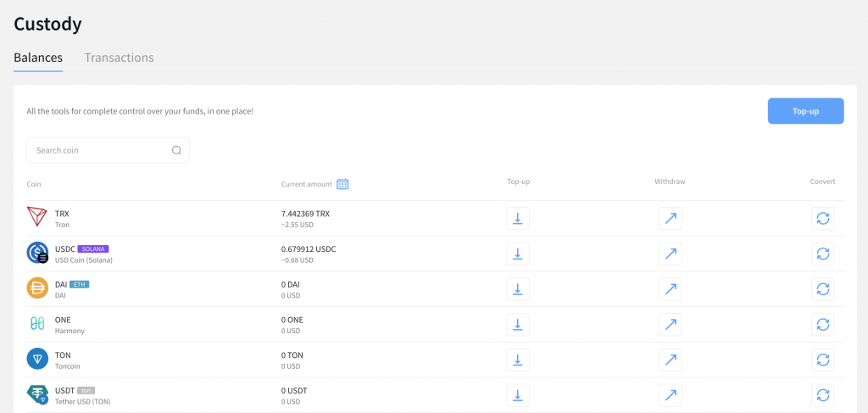Open top-up for USDC Solana
The height and width of the screenshot is (413, 868).
(x=518, y=254)
